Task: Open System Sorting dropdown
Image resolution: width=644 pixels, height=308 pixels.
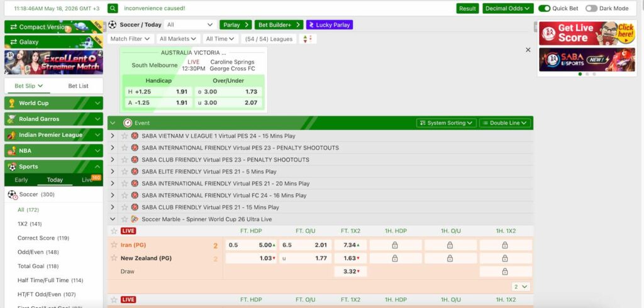Action: 446,123
